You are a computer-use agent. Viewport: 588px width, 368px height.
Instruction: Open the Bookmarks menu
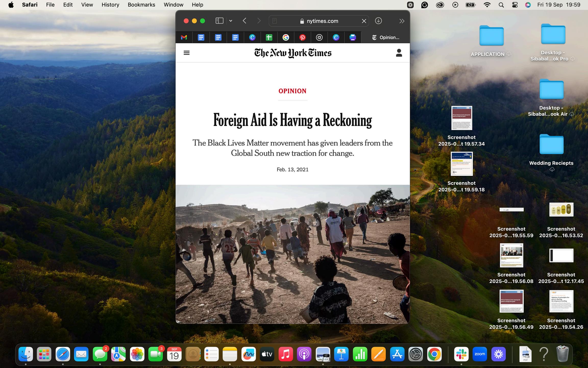click(141, 5)
